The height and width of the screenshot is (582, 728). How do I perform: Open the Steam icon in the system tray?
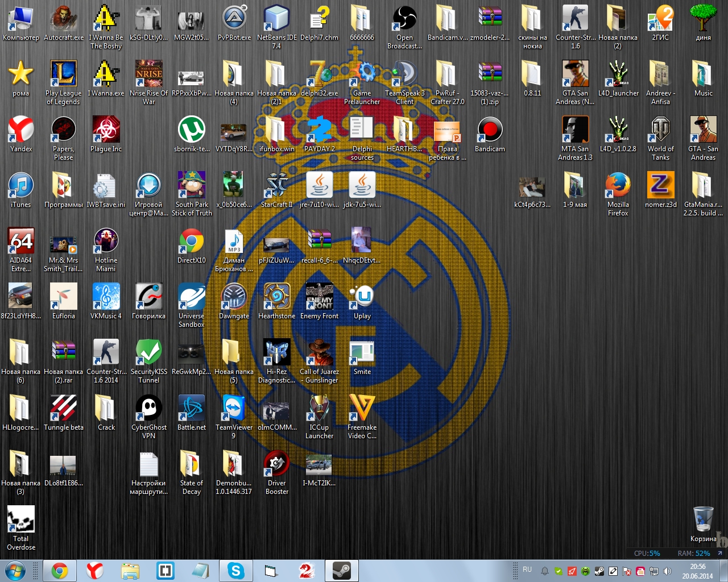599,571
